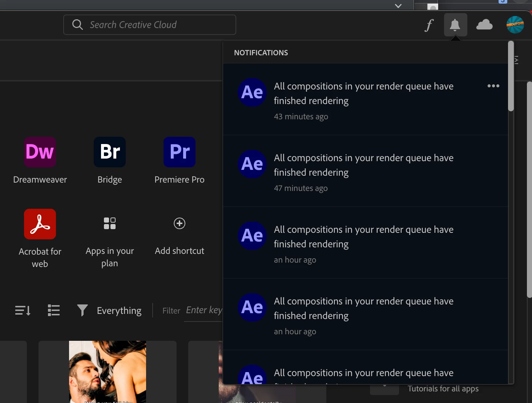Click the chevron dropdown in top bar
Viewport: 532px width, 403px height.
[x=398, y=6]
